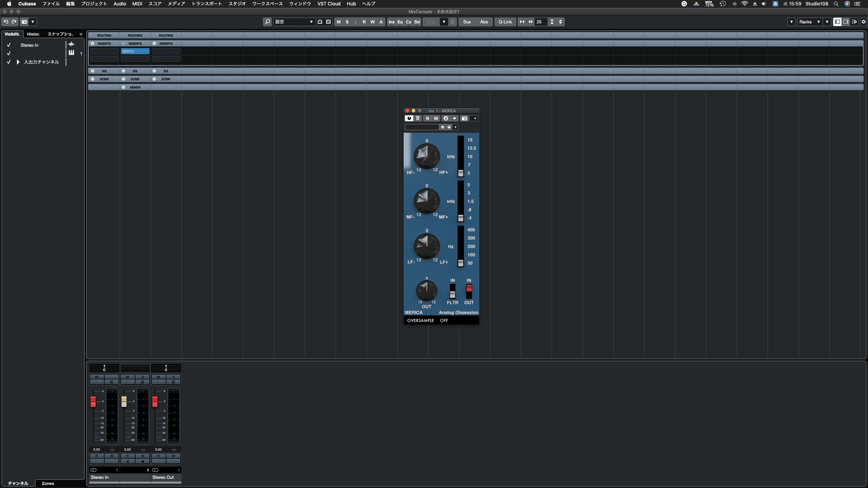The height and width of the screenshot is (488, 868).
Task: Bypass all EQs with Eq button
Action: [x=400, y=22]
